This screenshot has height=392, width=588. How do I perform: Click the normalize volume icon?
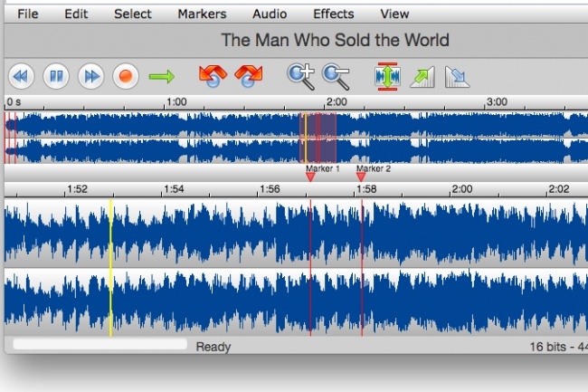point(387,77)
